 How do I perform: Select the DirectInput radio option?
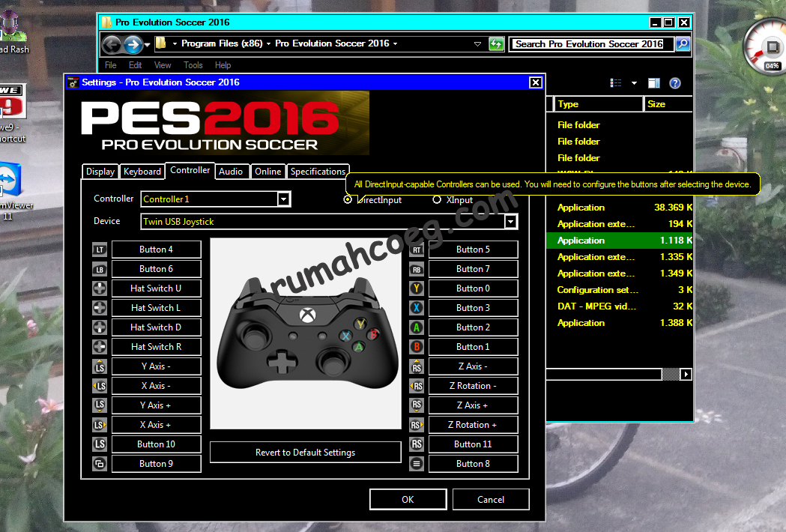(348, 199)
